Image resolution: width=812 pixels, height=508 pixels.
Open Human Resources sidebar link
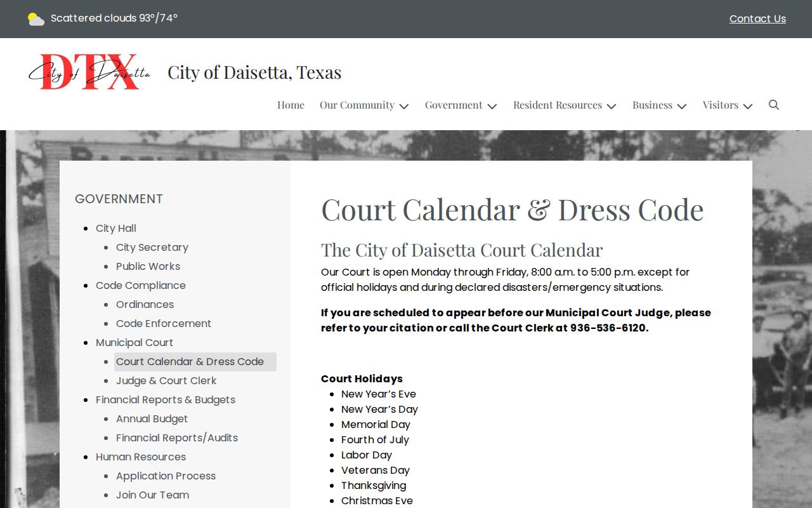pyautogui.click(x=141, y=457)
